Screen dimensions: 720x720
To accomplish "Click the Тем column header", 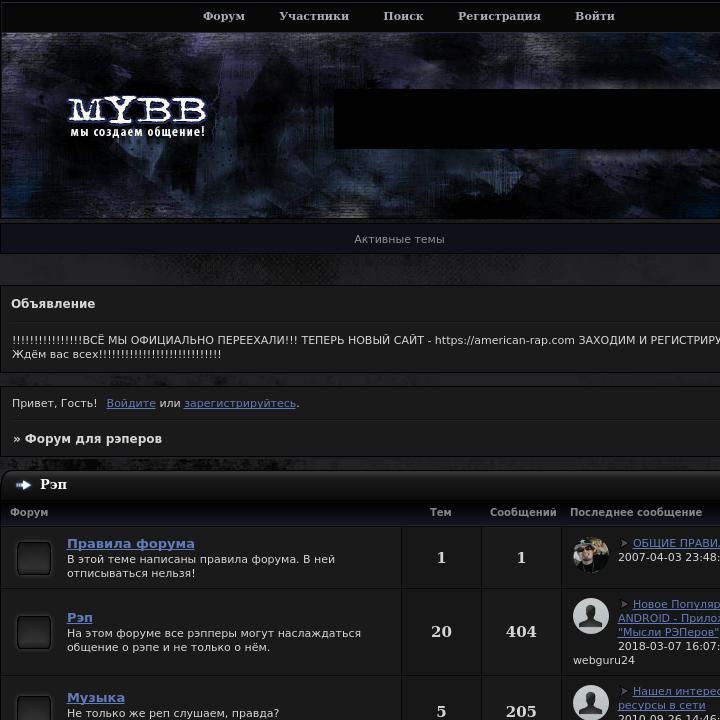I will [440, 512].
